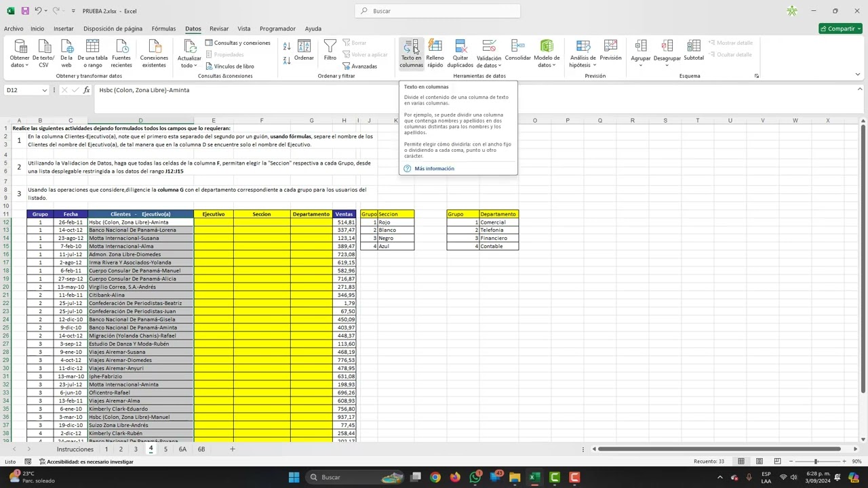Click Previsión forecast sheet icon
Image resolution: width=868 pixels, height=488 pixels.
click(x=610, y=51)
